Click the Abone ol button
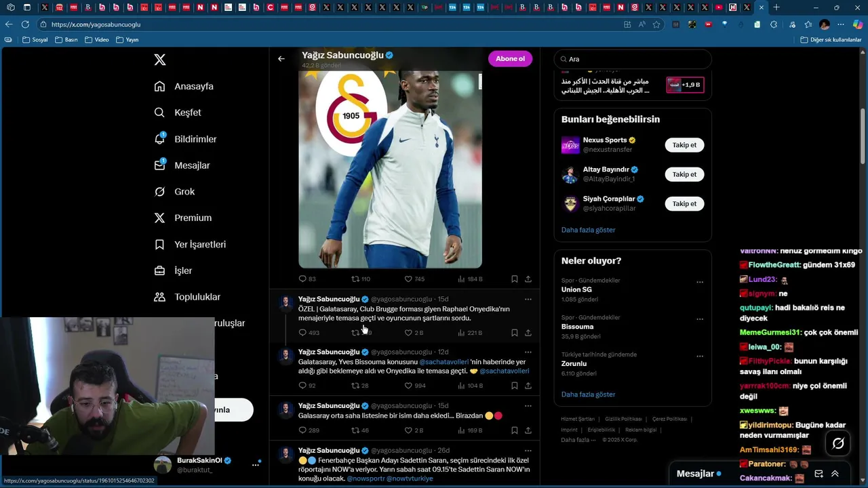This screenshot has height=488, width=868. click(510, 59)
